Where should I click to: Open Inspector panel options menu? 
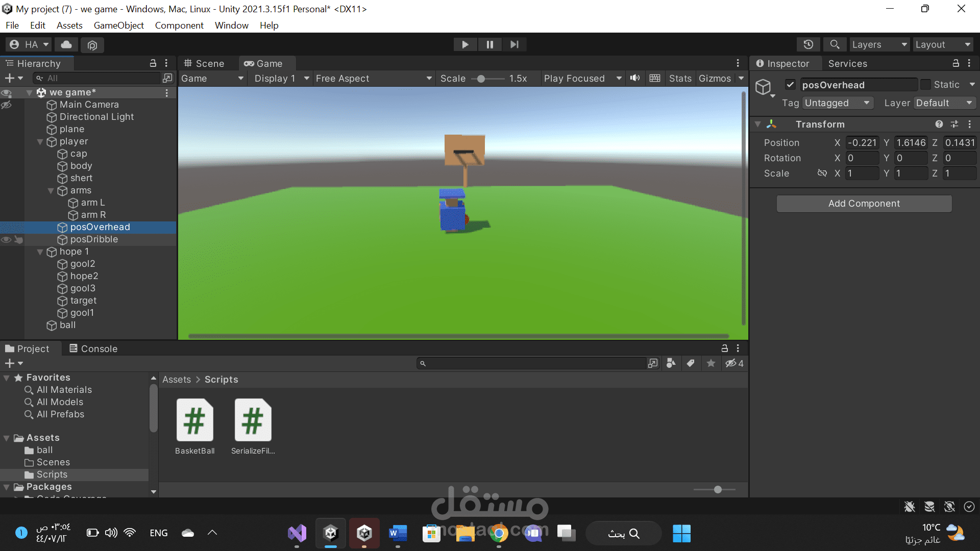[x=969, y=63]
